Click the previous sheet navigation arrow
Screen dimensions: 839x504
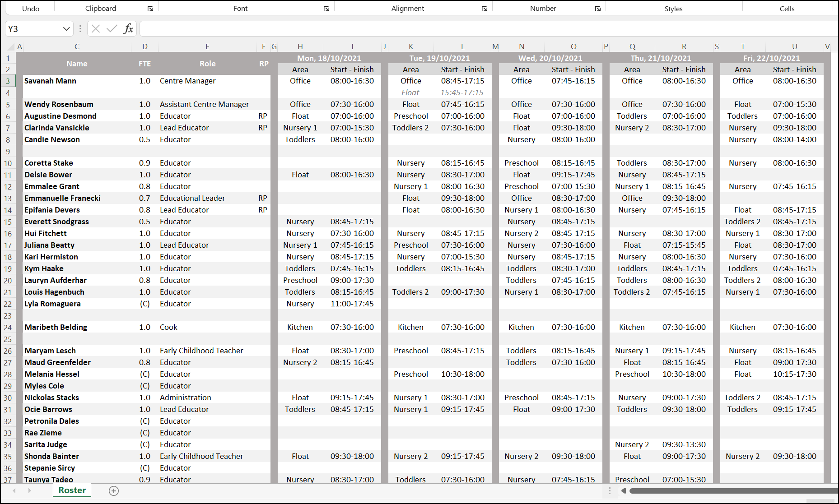14,490
